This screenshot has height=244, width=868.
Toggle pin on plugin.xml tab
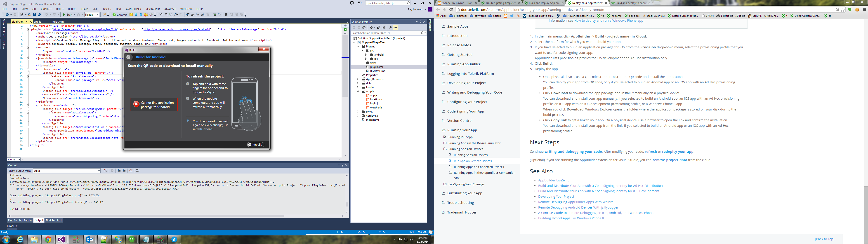click(x=27, y=21)
